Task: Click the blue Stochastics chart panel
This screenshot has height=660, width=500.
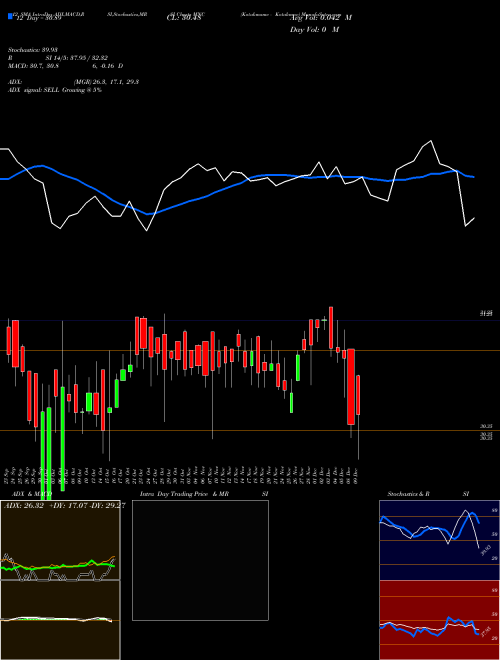Action: [x=439, y=540]
